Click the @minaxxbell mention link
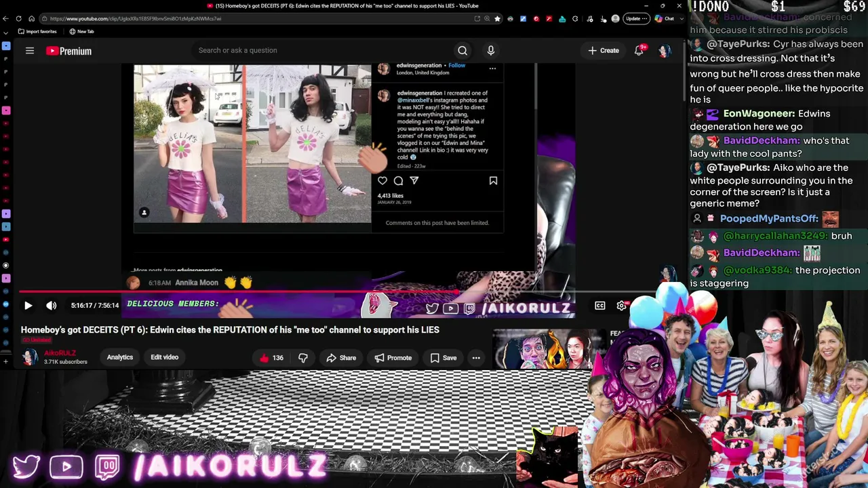868x488 pixels. (414, 100)
